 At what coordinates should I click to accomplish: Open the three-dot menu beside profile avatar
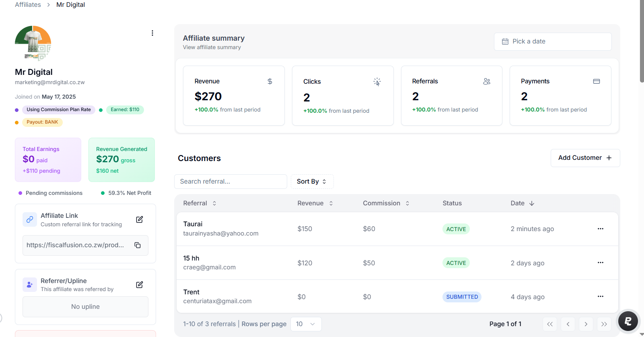pos(152,33)
